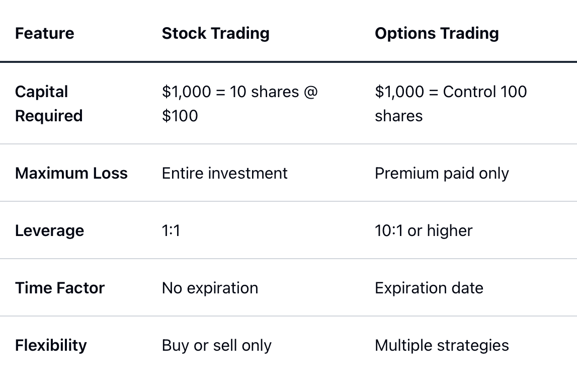Click the Maximum Loss row label
Image resolution: width=577 pixels, height=392 pixels.
coord(71,173)
